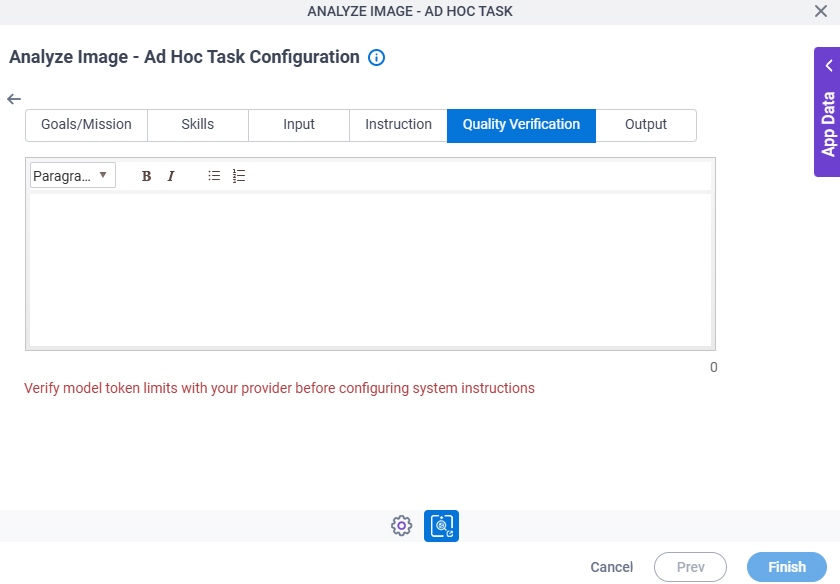
Task: Toggle italic formatting in the editor
Action: tap(171, 176)
